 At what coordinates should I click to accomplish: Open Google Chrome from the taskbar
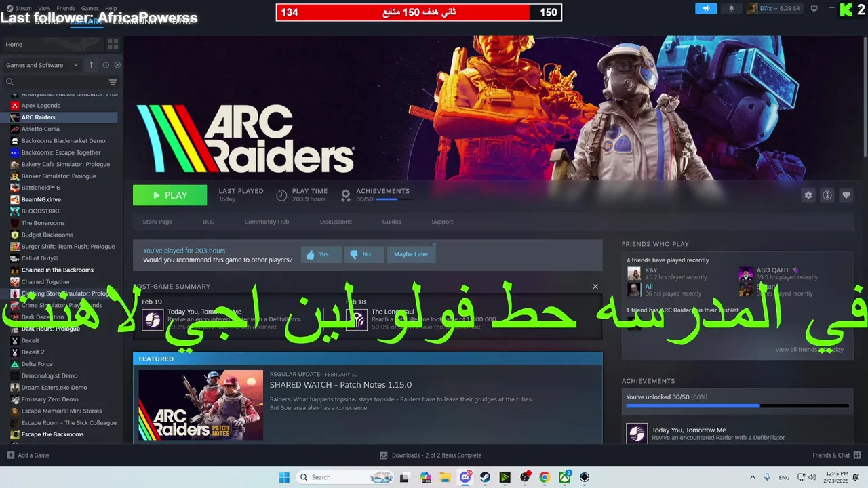pos(544,477)
